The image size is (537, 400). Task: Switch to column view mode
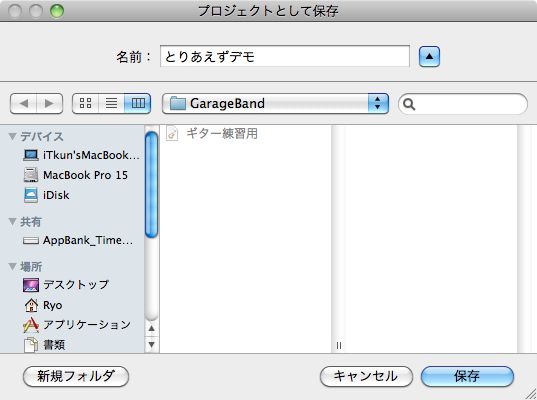(x=138, y=103)
